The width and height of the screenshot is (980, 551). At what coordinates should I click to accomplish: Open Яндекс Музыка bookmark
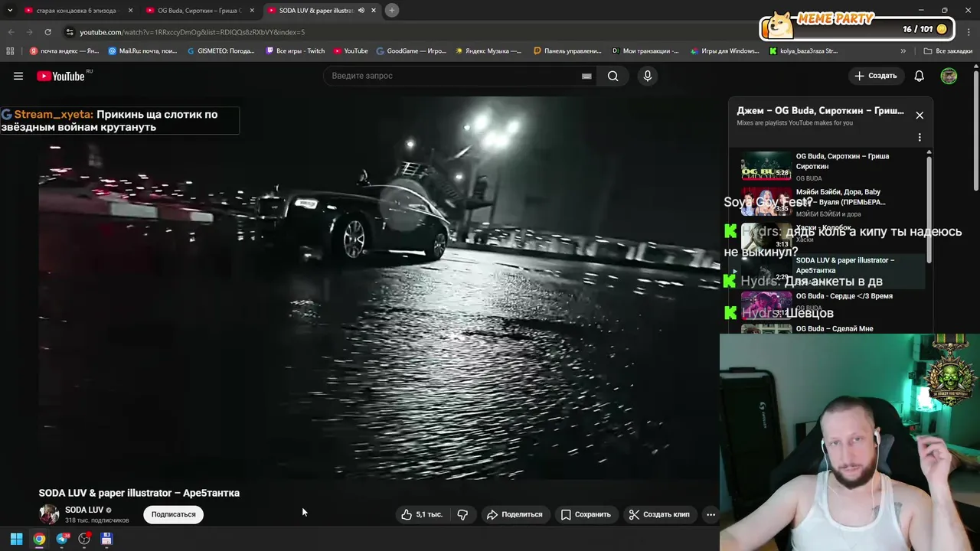[488, 51]
